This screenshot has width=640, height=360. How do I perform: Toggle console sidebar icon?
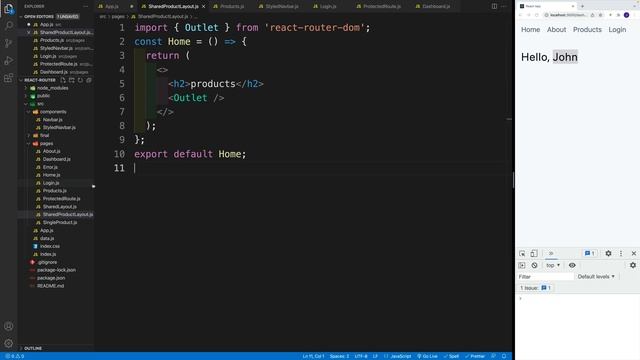pyautogui.click(x=522, y=265)
